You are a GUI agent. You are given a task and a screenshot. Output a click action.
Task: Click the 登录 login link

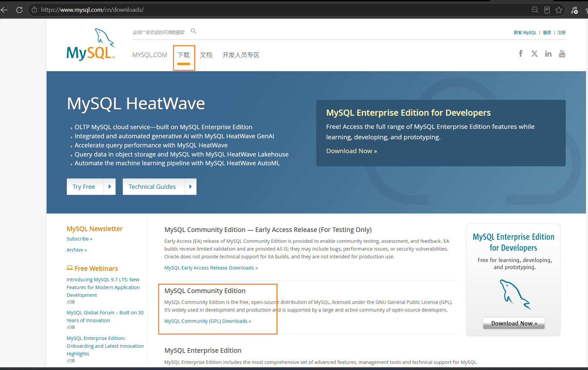[x=547, y=33]
